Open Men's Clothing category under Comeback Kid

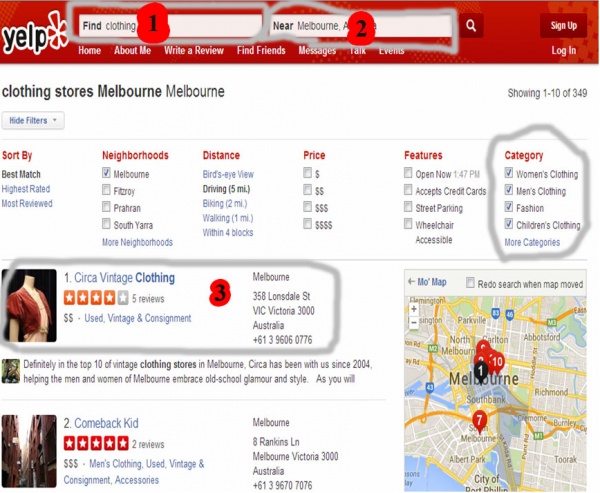point(115,464)
